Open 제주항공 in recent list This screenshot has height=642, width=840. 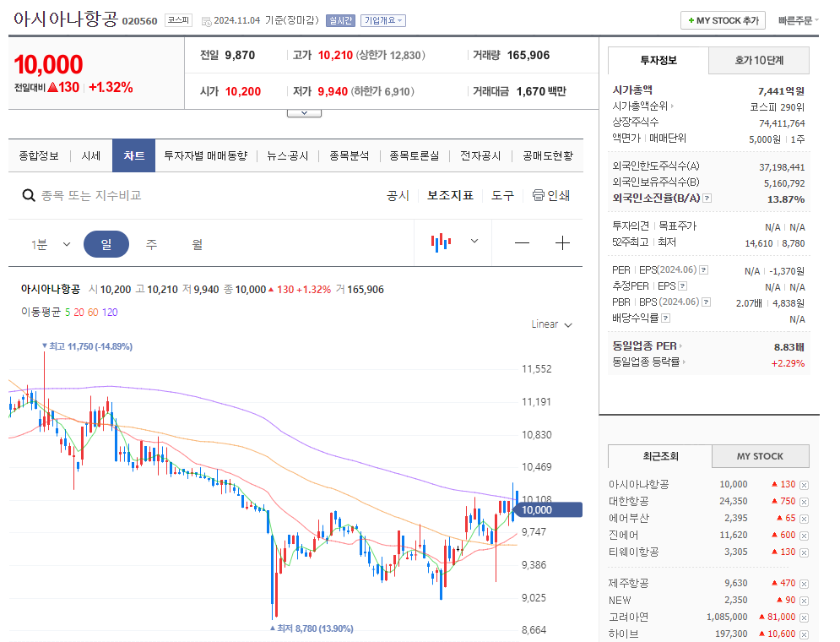(628, 583)
